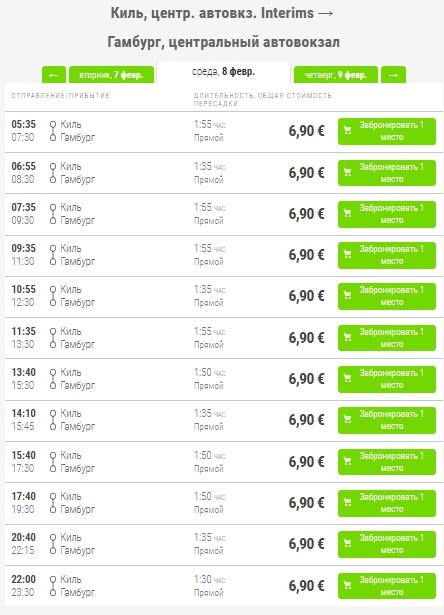Image resolution: width=444 pixels, height=615 pixels.
Task: Click route stops icon of 09:35 trip
Action: click(53, 255)
